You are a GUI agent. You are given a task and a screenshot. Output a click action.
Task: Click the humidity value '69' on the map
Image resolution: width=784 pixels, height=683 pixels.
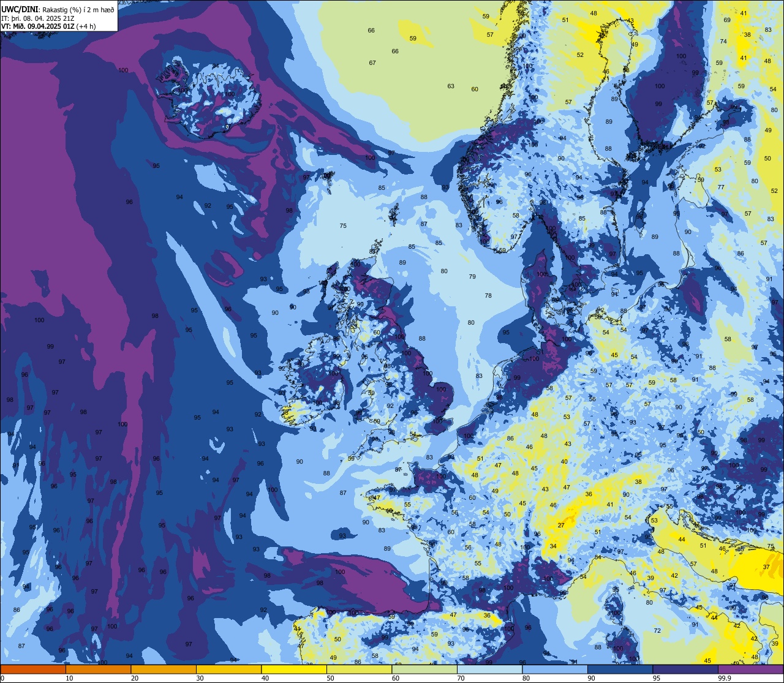click(x=727, y=20)
